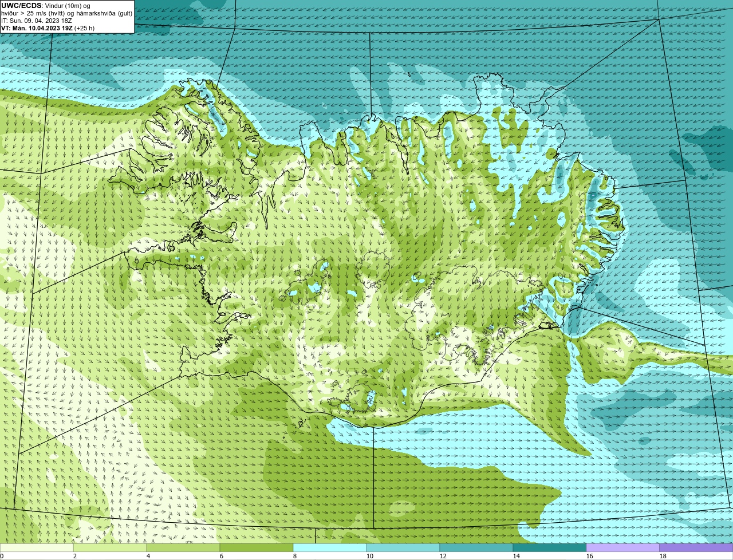733x560 pixels.
Task: Click the 0–2 m/s pale yellow legend swatch
Action: [37, 547]
